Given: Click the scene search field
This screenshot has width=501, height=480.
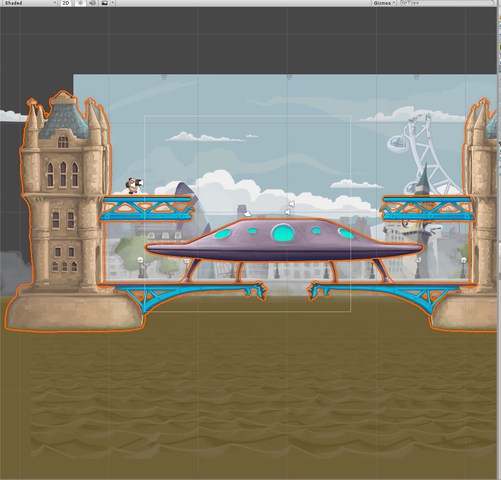Looking at the screenshot, I should tap(448, 3).
